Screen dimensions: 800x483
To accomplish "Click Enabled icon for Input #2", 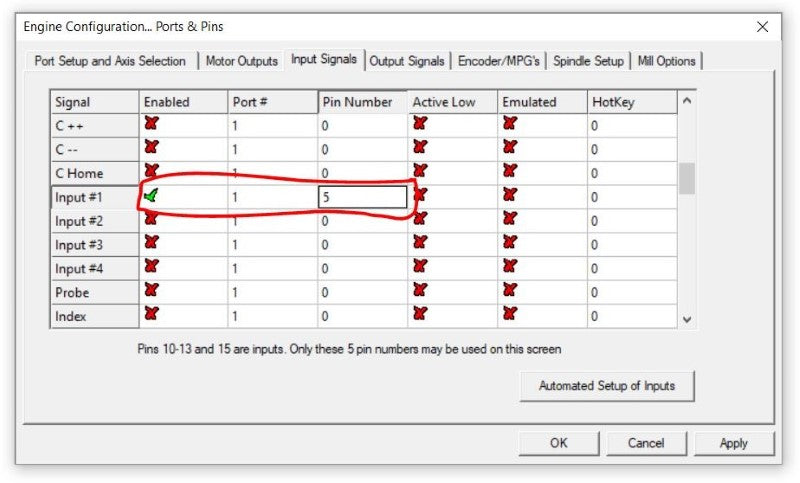I will pyautogui.click(x=152, y=220).
